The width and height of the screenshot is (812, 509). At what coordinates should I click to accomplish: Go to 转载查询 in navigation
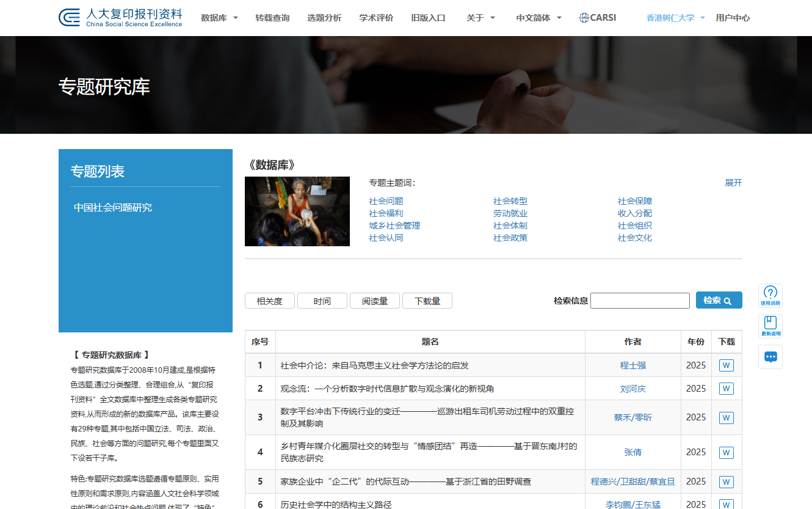tap(272, 18)
